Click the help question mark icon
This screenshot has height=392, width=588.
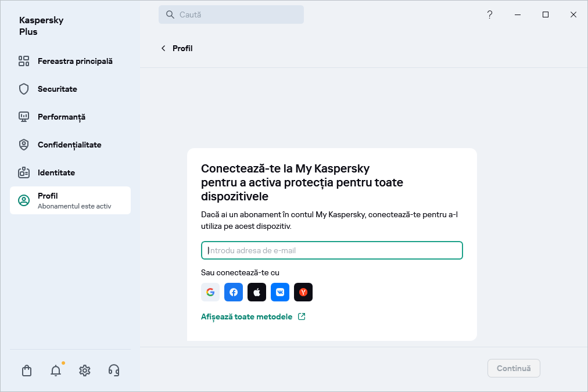pyautogui.click(x=490, y=15)
